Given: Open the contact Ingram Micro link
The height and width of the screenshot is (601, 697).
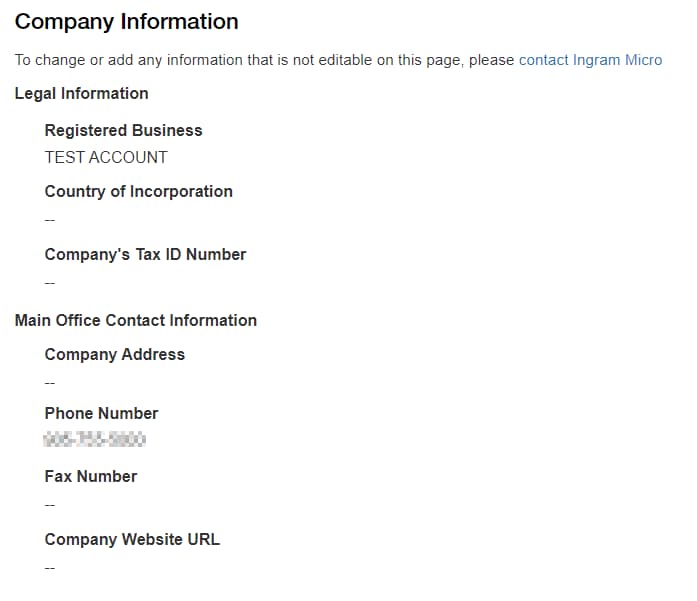Looking at the screenshot, I should (590, 60).
